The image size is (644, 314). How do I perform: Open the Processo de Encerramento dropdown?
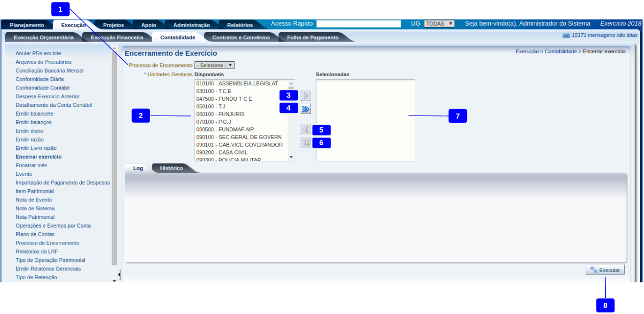[214, 65]
